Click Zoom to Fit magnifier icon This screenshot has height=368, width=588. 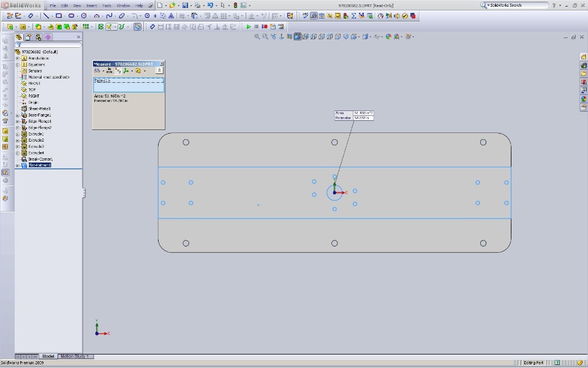[x=257, y=36]
